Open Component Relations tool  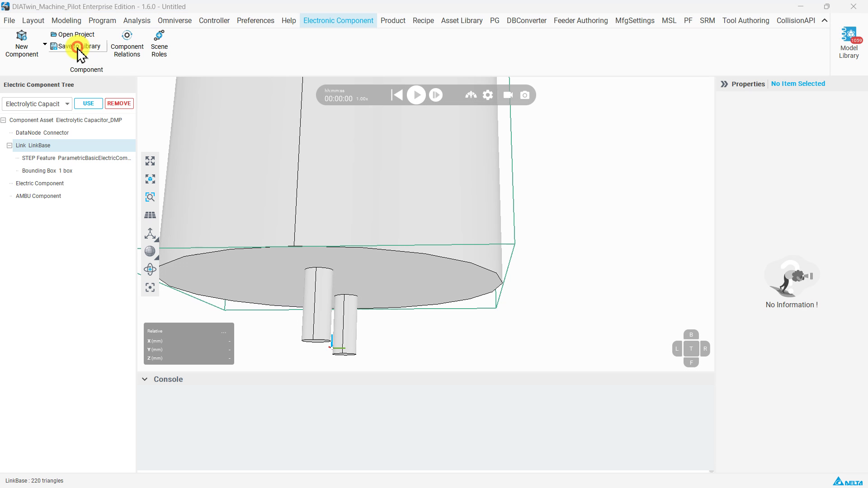pos(127,44)
